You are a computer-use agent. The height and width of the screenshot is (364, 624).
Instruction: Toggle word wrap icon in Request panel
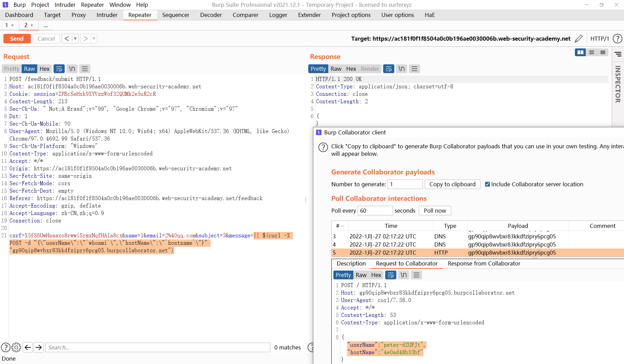point(59,69)
